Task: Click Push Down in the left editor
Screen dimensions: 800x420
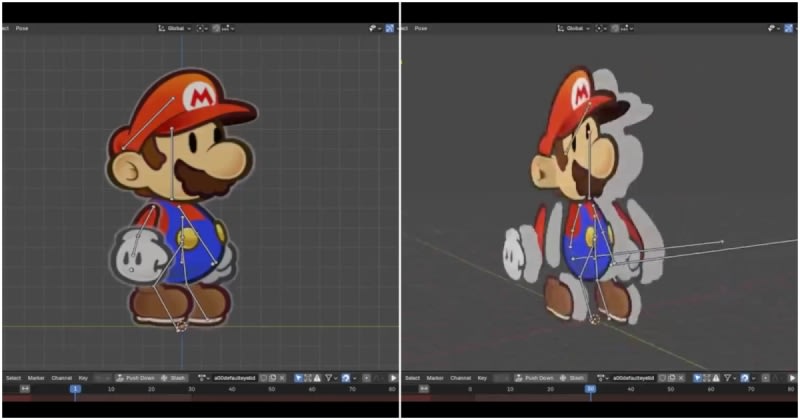Action: coord(135,378)
